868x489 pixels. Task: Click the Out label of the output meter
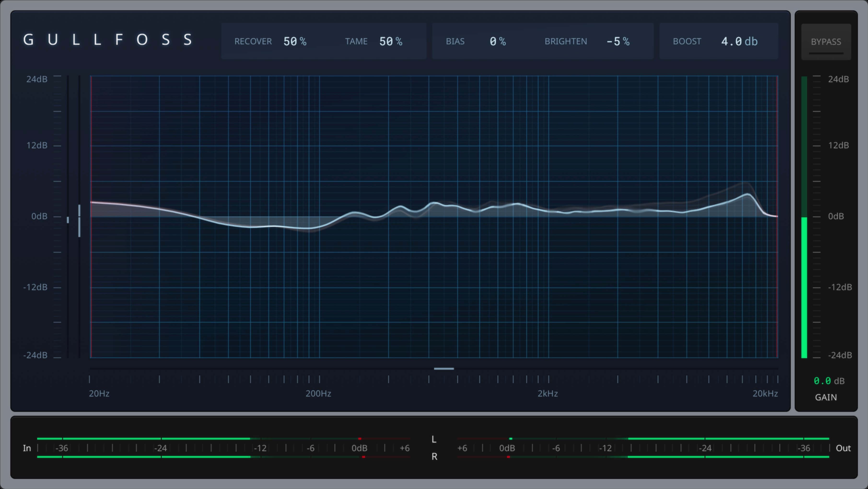coord(843,448)
